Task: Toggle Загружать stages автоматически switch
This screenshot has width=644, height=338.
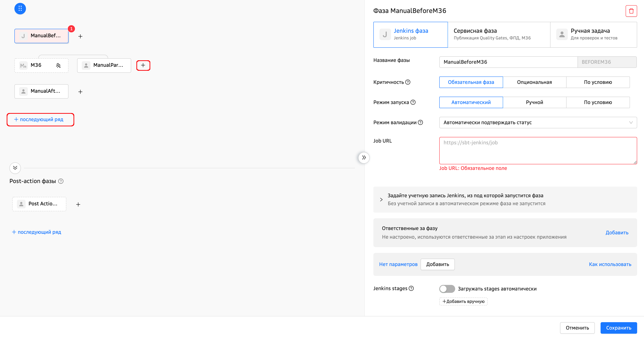Action: 447,289
